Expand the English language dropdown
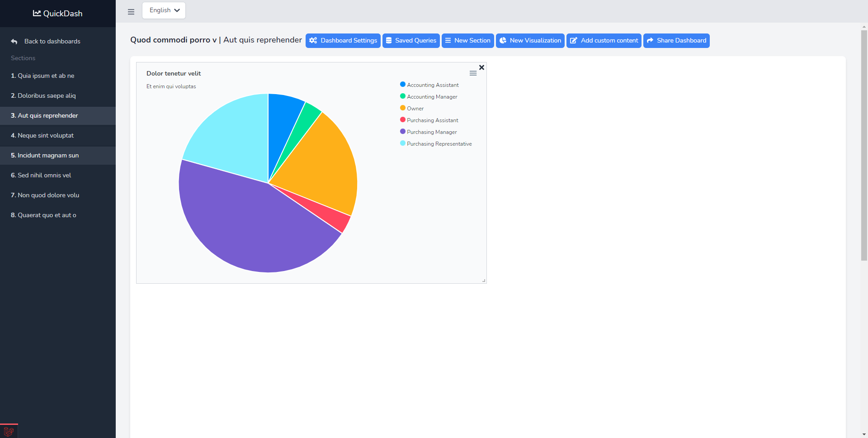868x438 pixels. coord(164,10)
